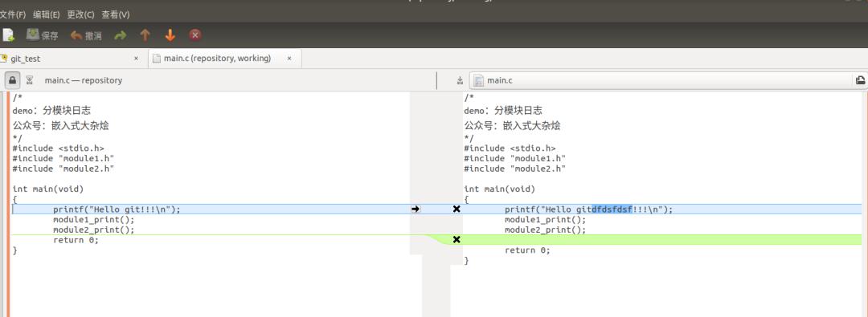The image size is (868, 317).
Task: Delete the printf line change with X
Action: pyautogui.click(x=457, y=209)
